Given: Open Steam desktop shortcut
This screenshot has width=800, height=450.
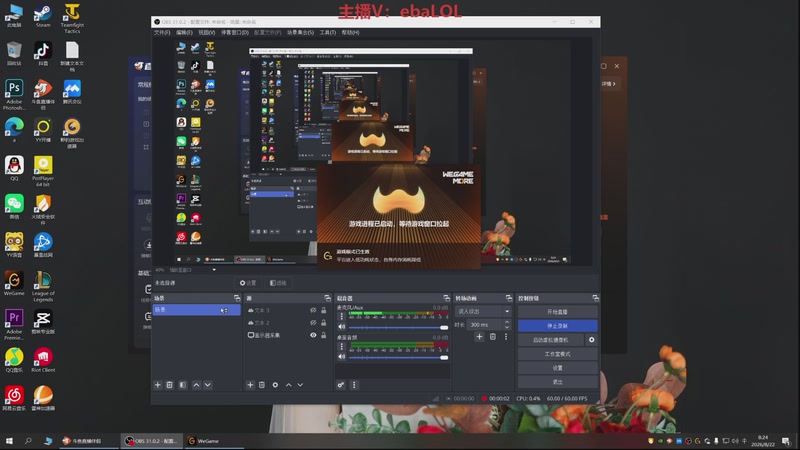Looking at the screenshot, I should pyautogui.click(x=43, y=16).
